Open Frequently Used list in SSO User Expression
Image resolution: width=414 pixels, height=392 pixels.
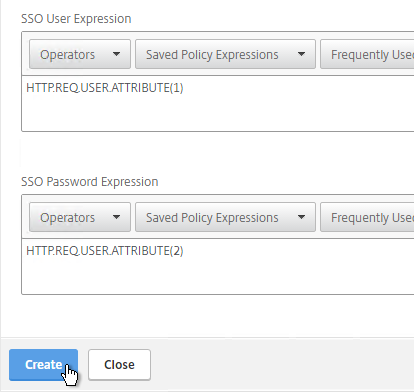pyautogui.click(x=367, y=54)
